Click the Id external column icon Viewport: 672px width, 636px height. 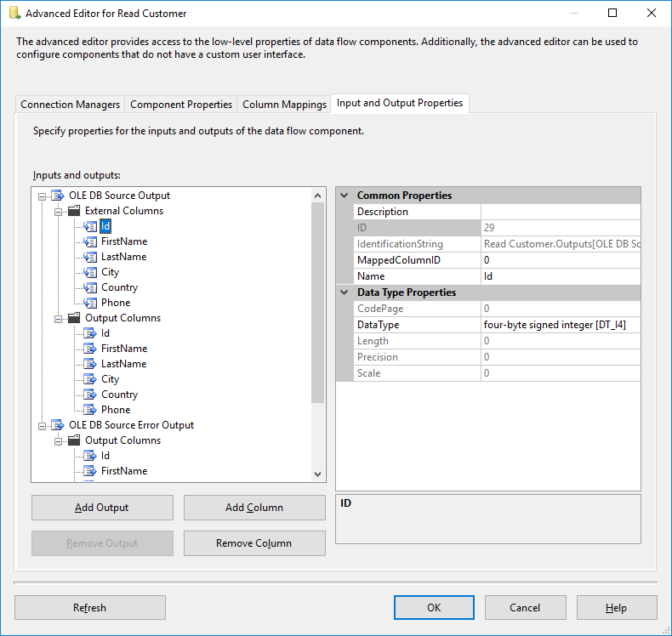[90, 226]
